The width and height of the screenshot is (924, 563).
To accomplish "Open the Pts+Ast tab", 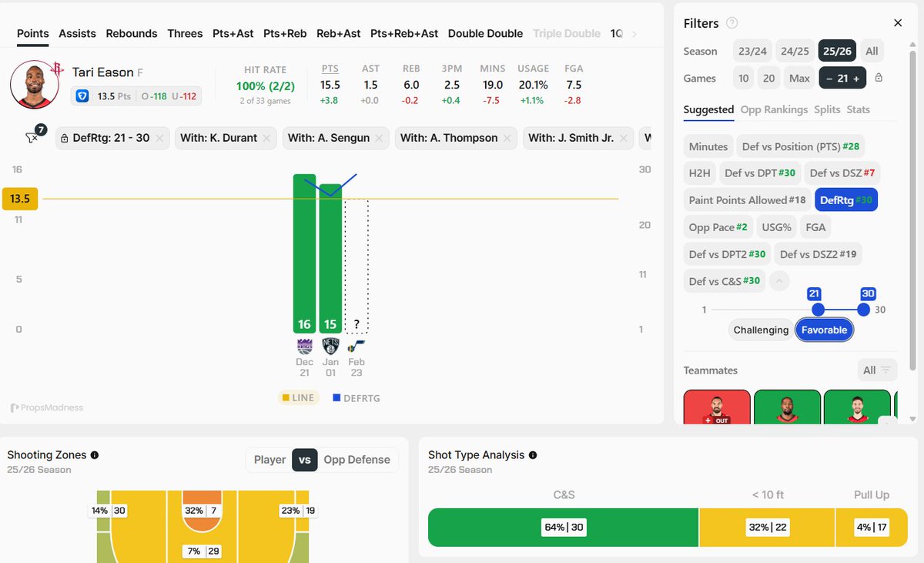I will click(233, 33).
